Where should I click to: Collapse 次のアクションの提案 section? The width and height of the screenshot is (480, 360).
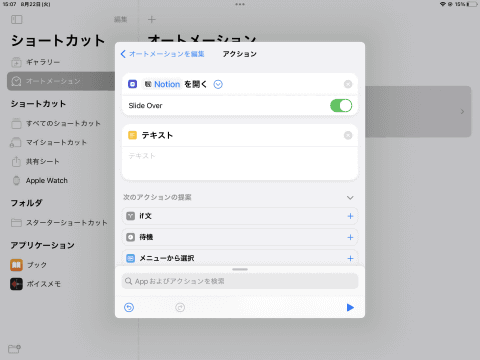350,198
